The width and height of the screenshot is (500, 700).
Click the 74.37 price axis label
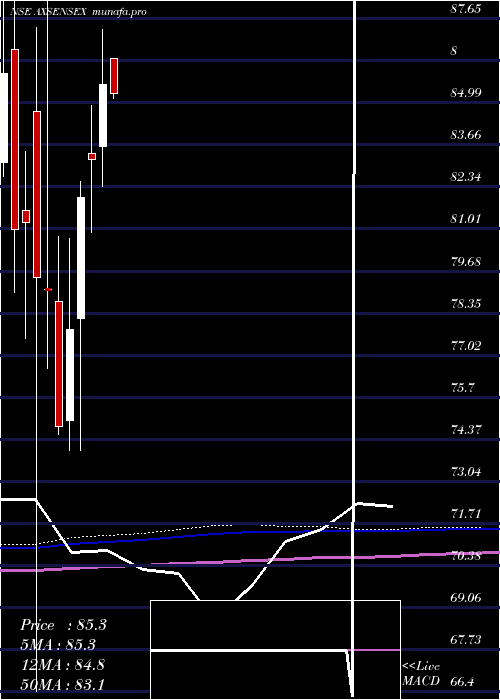click(x=466, y=429)
